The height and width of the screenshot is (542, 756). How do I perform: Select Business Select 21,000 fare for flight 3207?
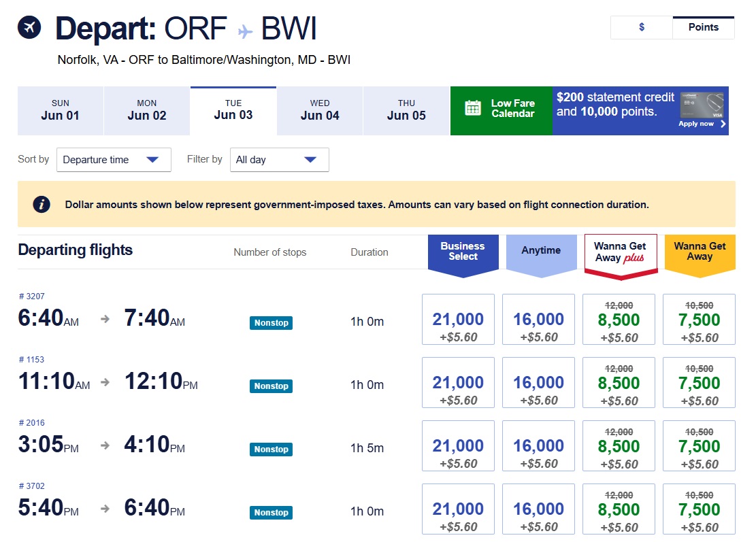458,320
